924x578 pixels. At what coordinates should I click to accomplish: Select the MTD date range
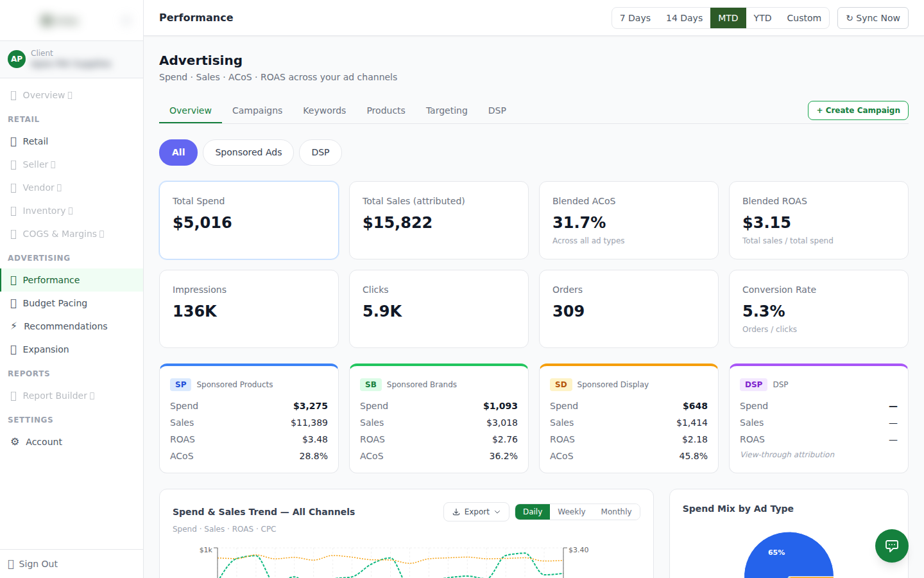(728, 18)
